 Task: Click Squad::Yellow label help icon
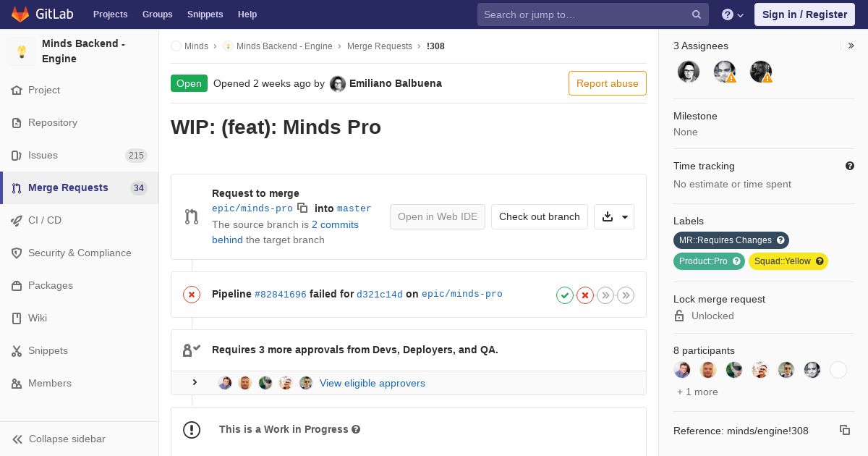[x=820, y=261]
